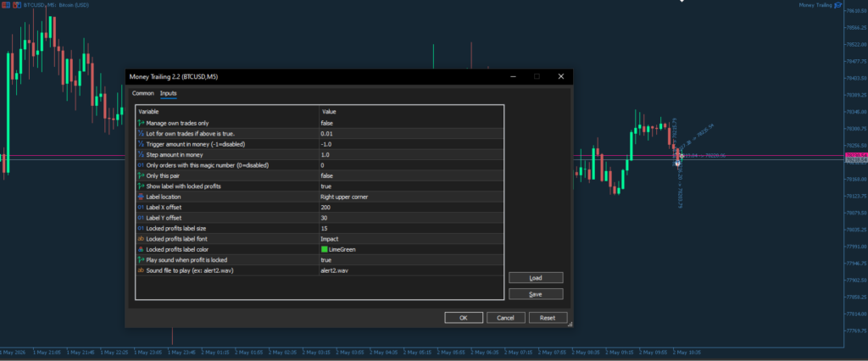Viewport: 868px width, 361px height.
Task: Click the 1 May 23:45 time axis label
Action: [x=183, y=352]
